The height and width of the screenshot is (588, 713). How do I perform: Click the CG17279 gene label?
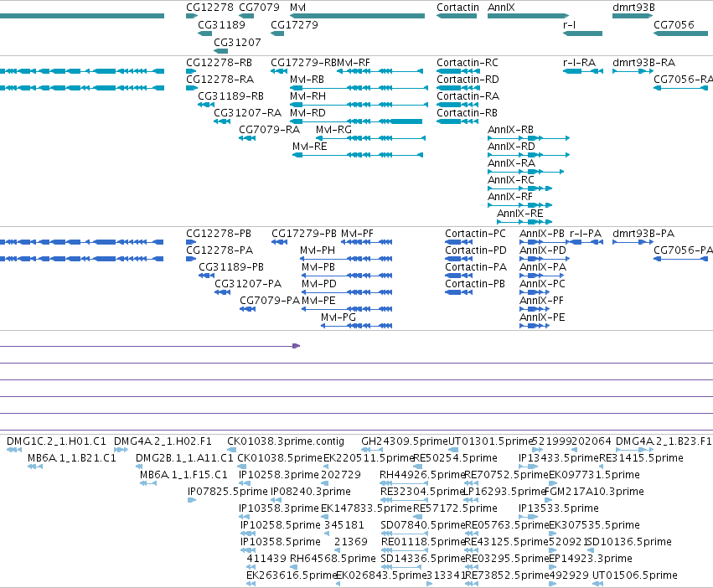click(x=294, y=24)
